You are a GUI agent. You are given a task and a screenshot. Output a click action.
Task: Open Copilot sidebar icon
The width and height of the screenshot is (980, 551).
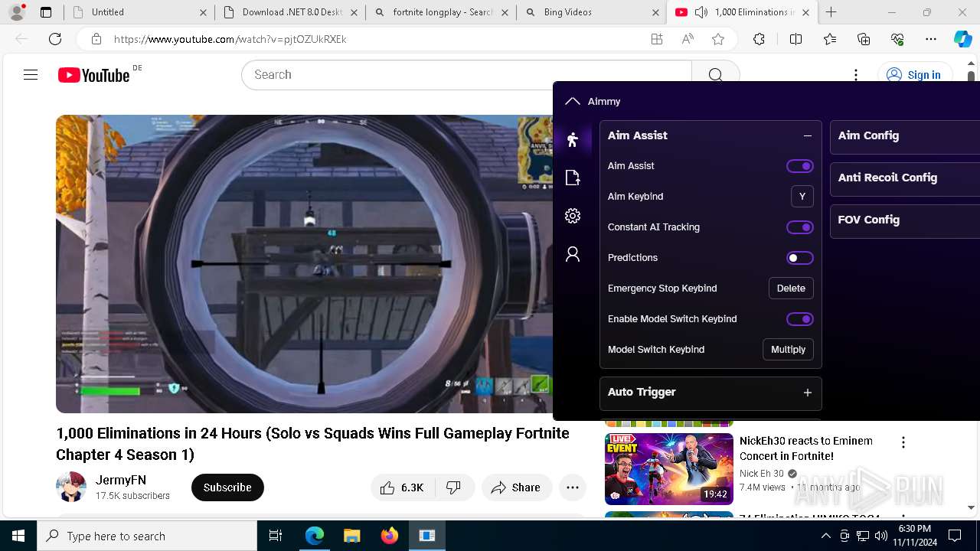pyautogui.click(x=963, y=39)
